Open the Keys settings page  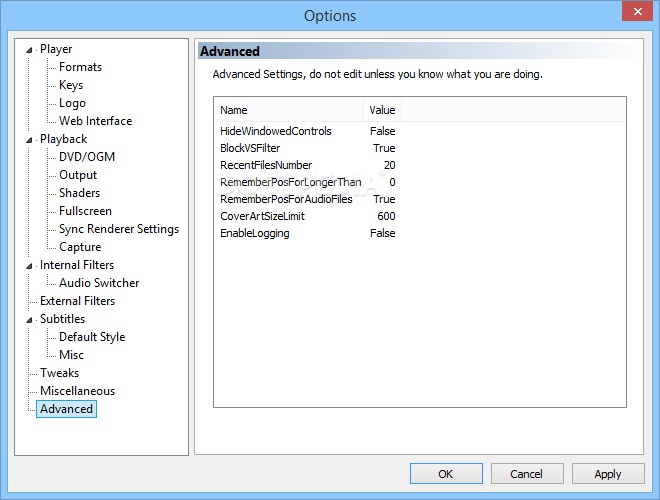[71, 85]
